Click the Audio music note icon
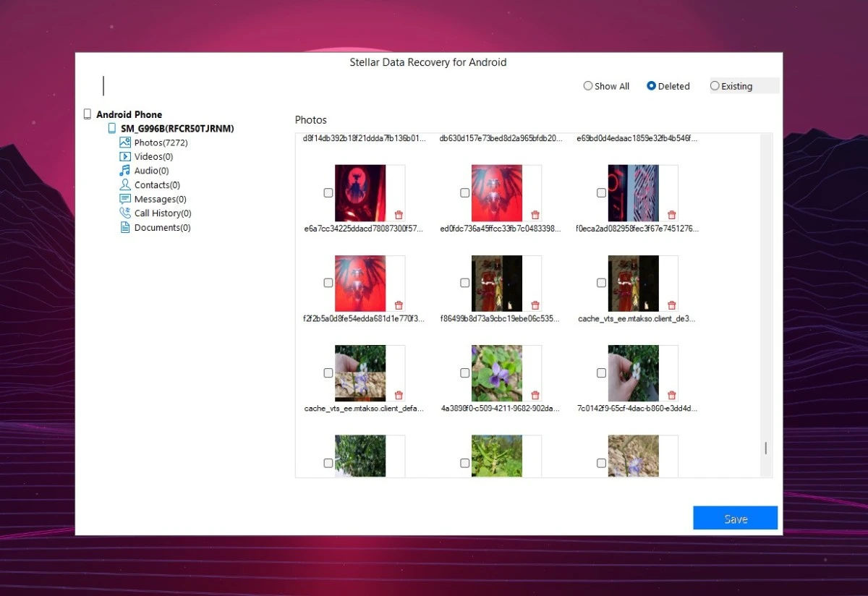 pyautogui.click(x=125, y=171)
